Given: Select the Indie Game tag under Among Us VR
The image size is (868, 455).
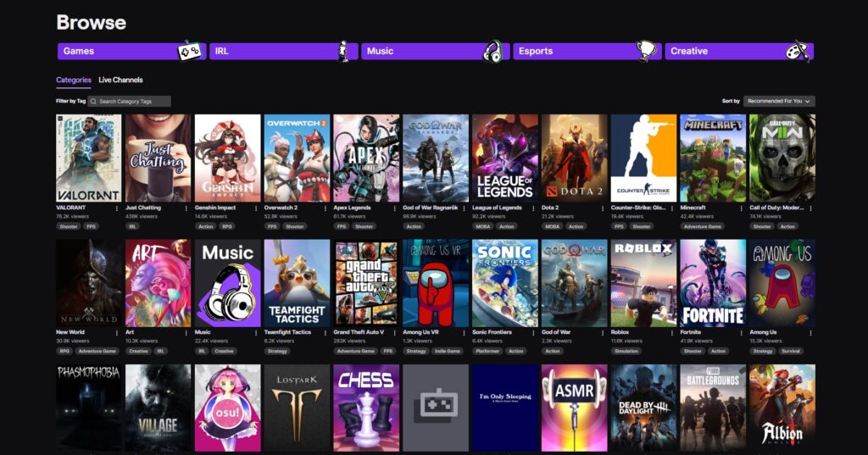Looking at the screenshot, I should pyautogui.click(x=448, y=351).
